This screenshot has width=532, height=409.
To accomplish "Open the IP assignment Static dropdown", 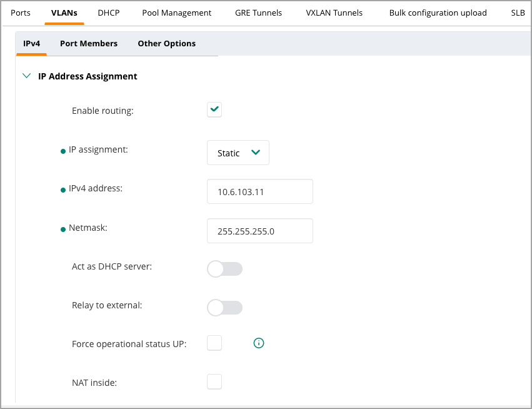I will tap(238, 153).
